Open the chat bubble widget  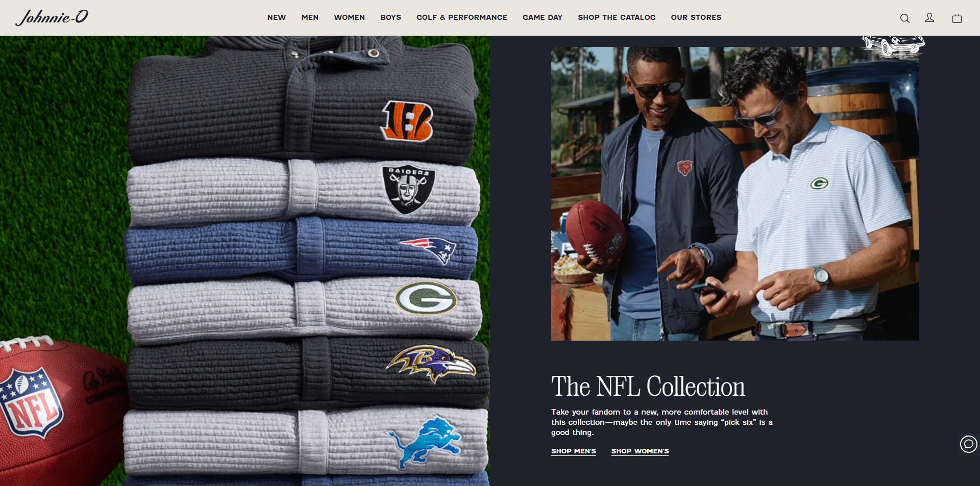pos(968,444)
